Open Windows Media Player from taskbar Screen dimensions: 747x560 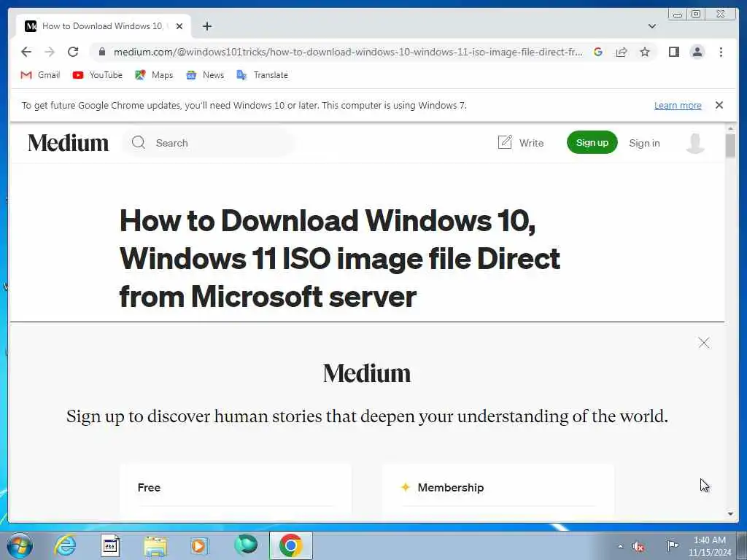(199, 545)
